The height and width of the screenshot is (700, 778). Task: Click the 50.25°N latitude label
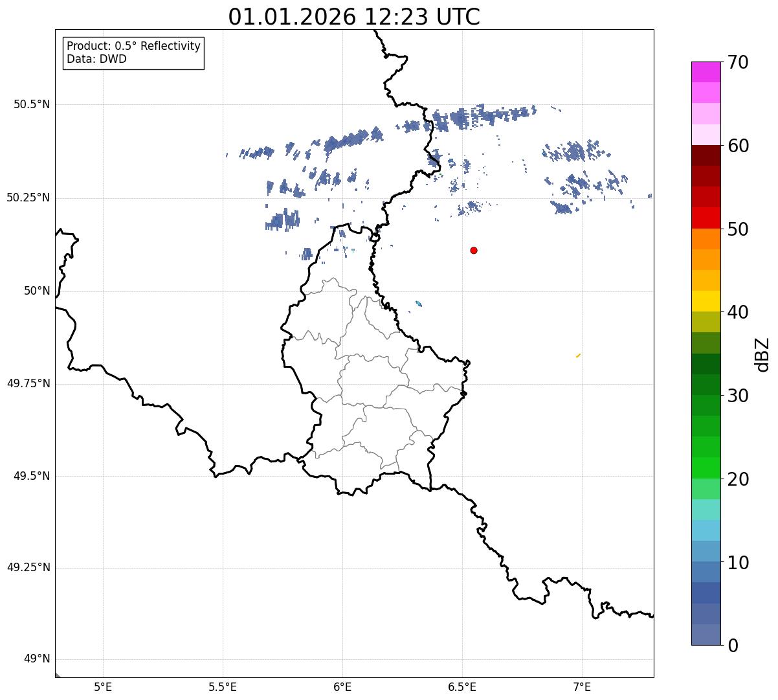28,198
